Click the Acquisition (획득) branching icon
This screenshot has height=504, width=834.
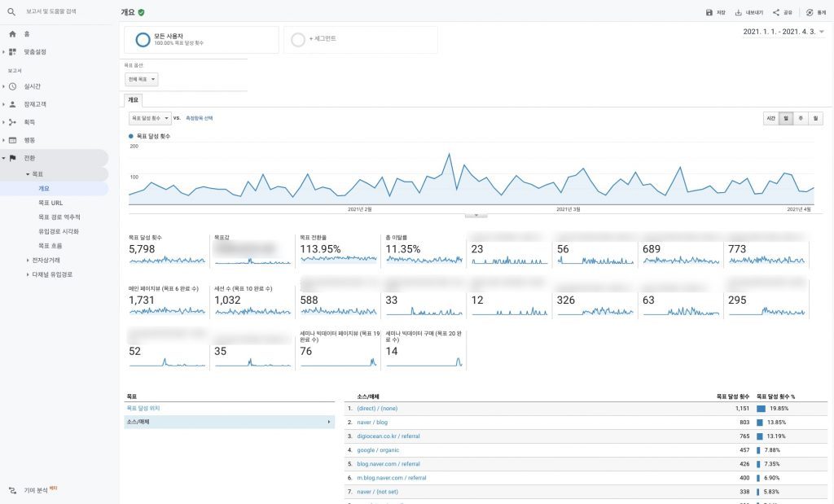(12, 122)
